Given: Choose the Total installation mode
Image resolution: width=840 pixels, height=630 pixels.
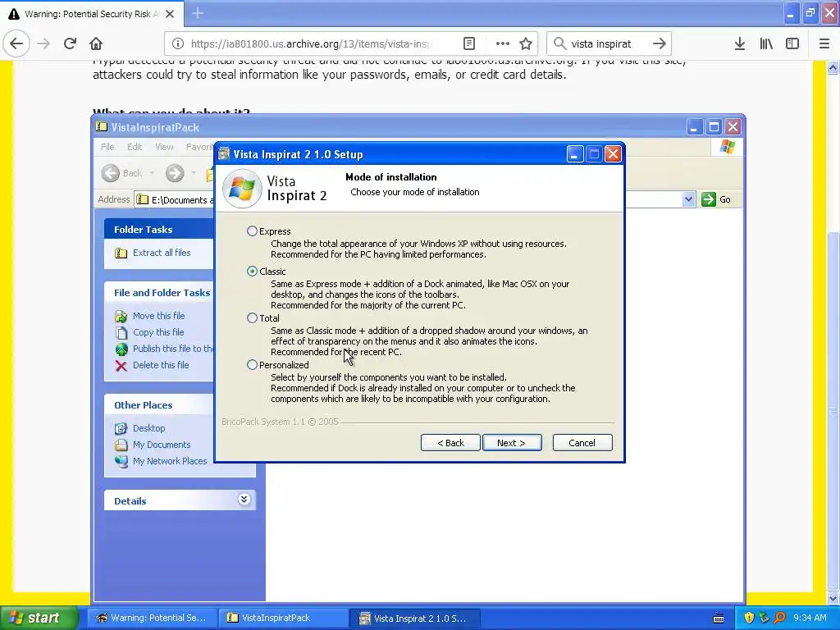Looking at the screenshot, I should pyautogui.click(x=252, y=317).
